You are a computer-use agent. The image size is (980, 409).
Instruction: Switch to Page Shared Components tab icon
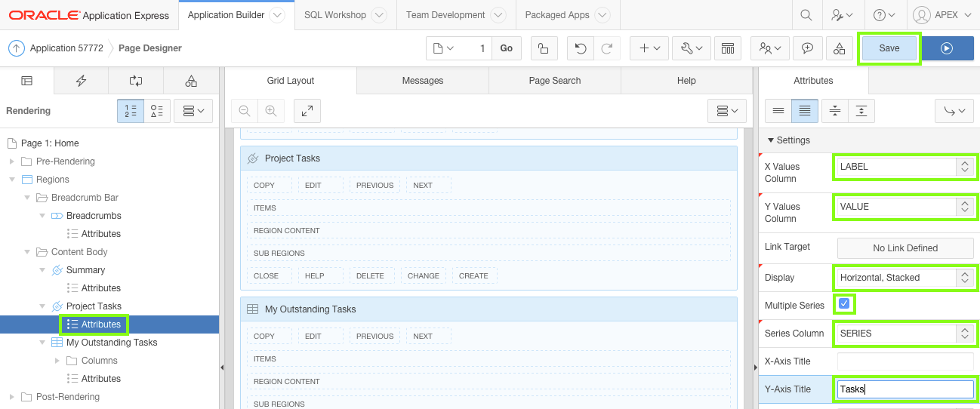point(191,81)
